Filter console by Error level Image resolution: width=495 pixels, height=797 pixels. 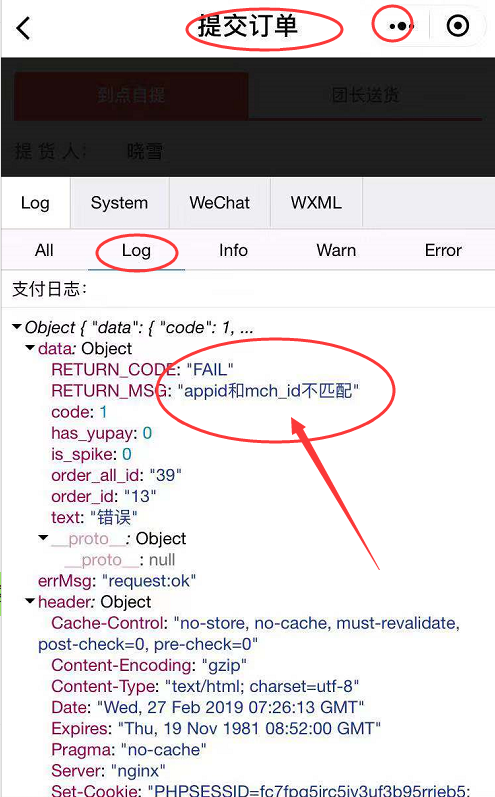tap(443, 250)
